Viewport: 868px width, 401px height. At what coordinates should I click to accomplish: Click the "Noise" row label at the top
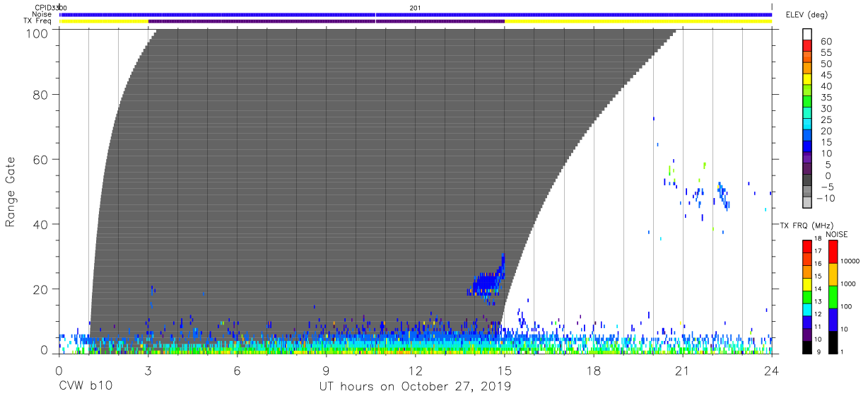click(42, 14)
